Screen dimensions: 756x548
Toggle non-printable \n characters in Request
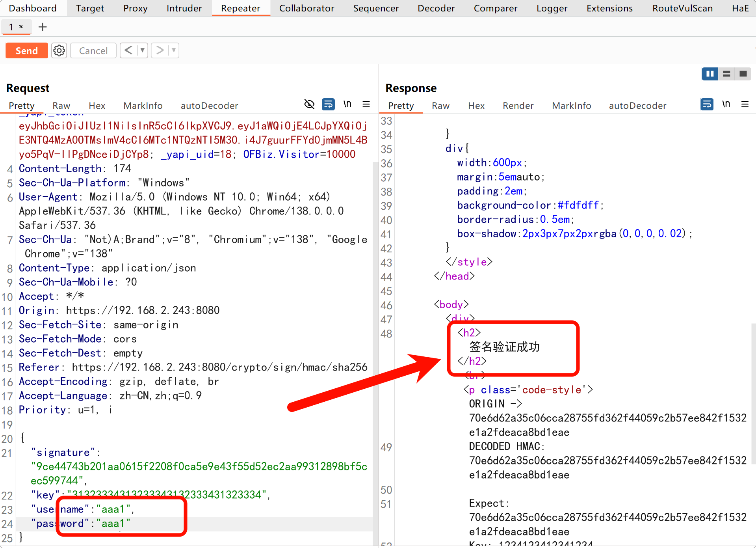[x=347, y=104]
